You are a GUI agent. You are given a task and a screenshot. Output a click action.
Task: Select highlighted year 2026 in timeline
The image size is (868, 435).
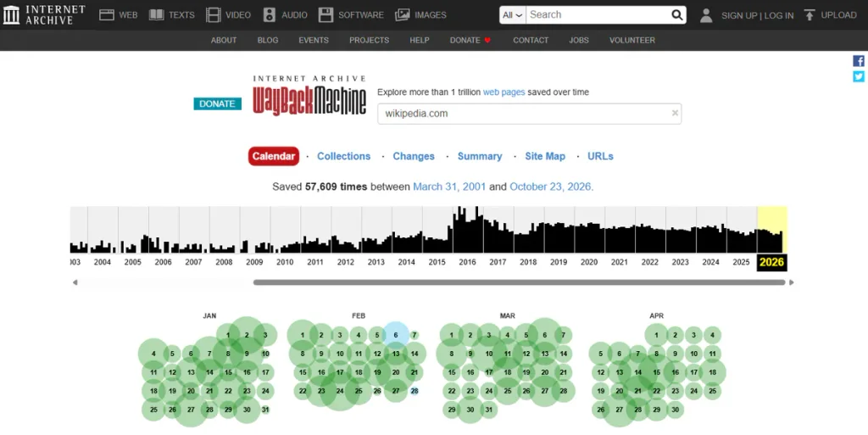(x=771, y=262)
